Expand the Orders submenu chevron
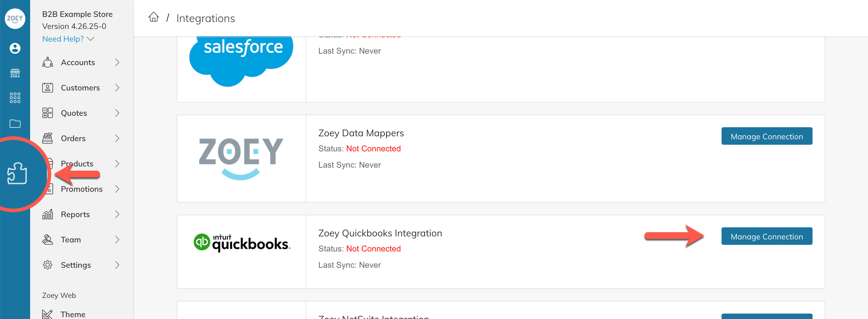The image size is (868, 319). click(117, 138)
